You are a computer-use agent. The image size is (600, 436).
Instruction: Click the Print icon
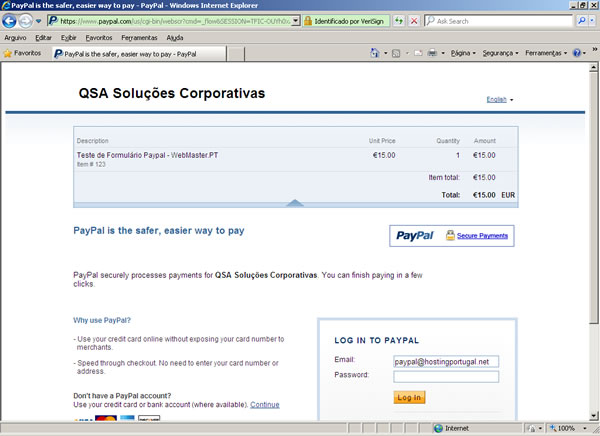tap(432, 53)
